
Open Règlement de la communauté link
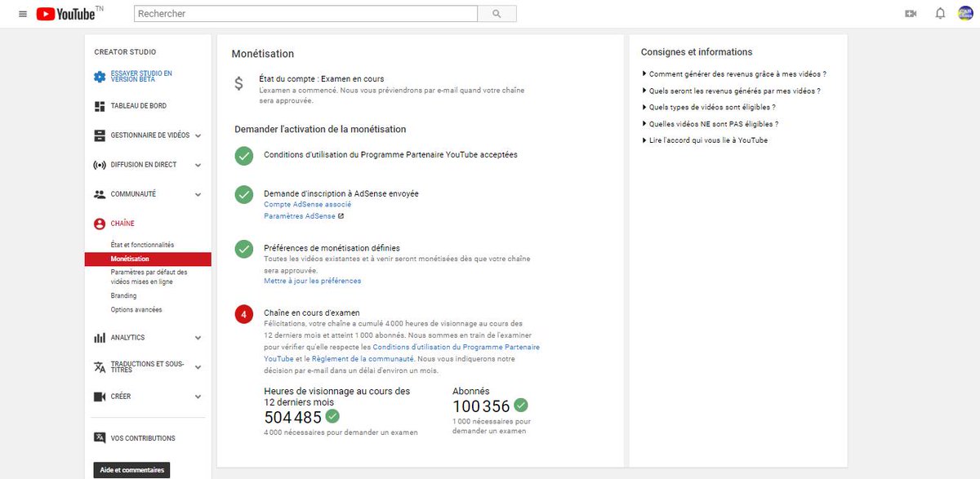coord(363,358)
